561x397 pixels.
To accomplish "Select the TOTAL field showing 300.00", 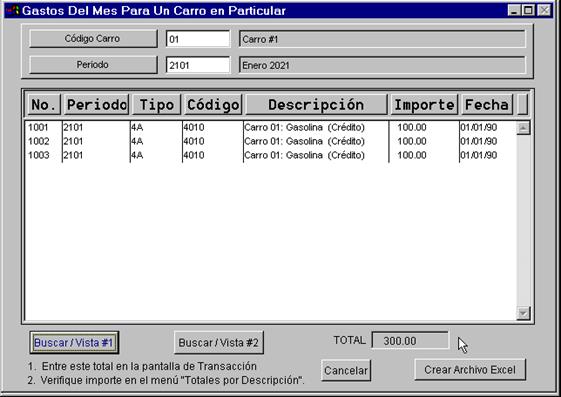I will pyautogui.click(x=410, y=340).
